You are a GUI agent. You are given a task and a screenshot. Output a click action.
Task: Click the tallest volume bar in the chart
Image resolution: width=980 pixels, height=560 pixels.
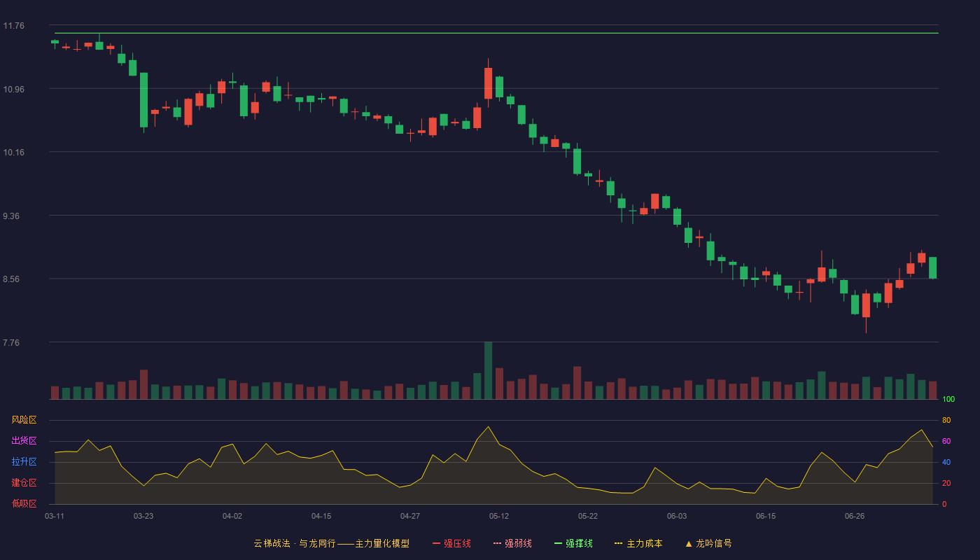coord(488,371)
